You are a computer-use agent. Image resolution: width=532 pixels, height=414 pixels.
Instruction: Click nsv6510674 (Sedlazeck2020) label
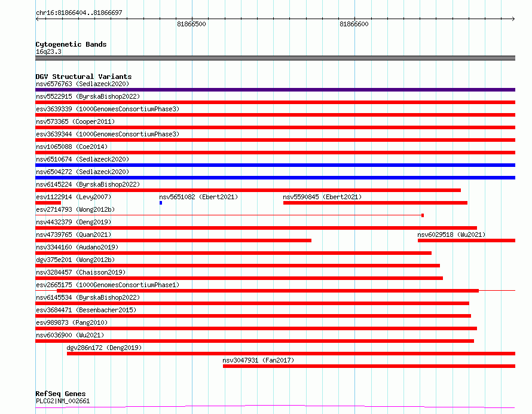click(x=82, y=159)
